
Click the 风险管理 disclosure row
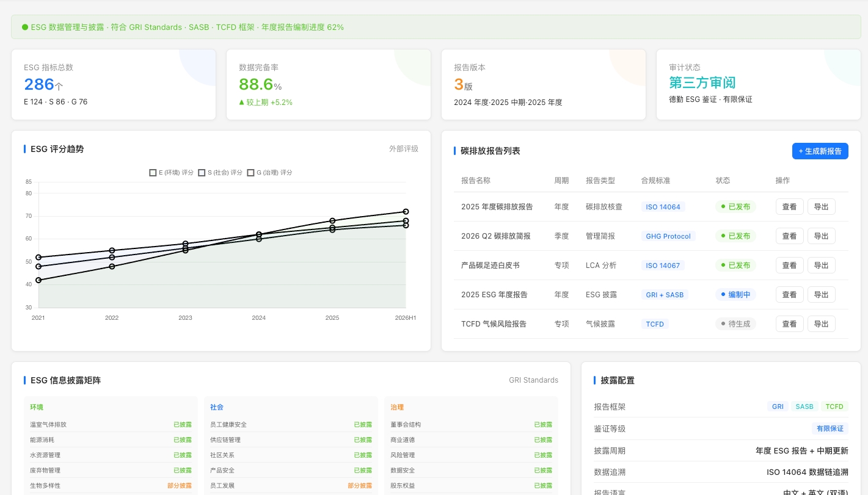[471, 455]
